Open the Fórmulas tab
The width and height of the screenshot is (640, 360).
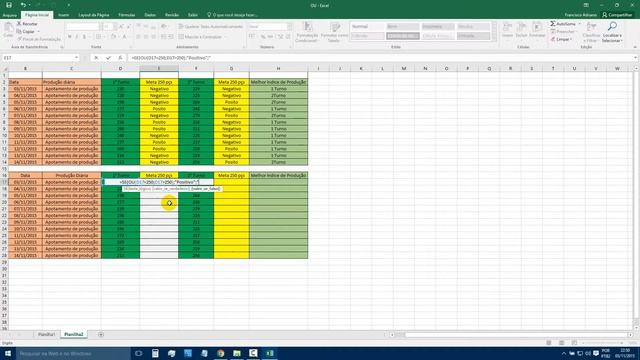click(127, 15)
